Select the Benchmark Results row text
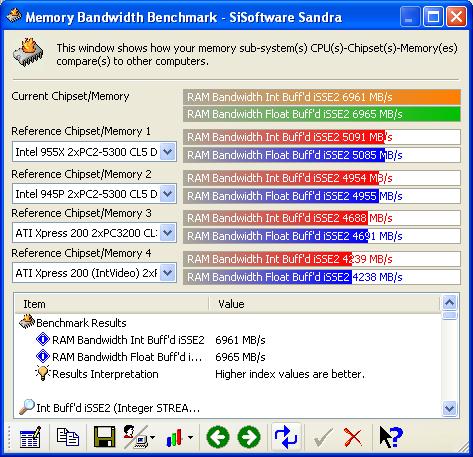The image size is (473, 457). coord(81,323)
